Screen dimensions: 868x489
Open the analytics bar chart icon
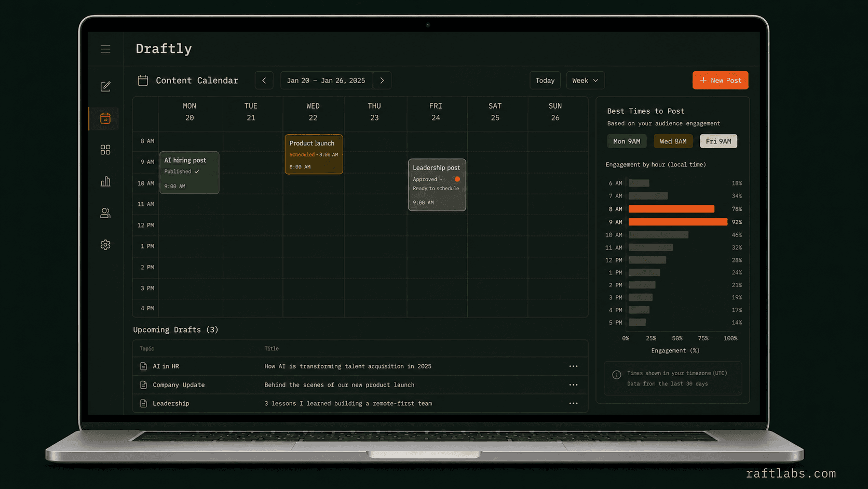click(105, 181)
